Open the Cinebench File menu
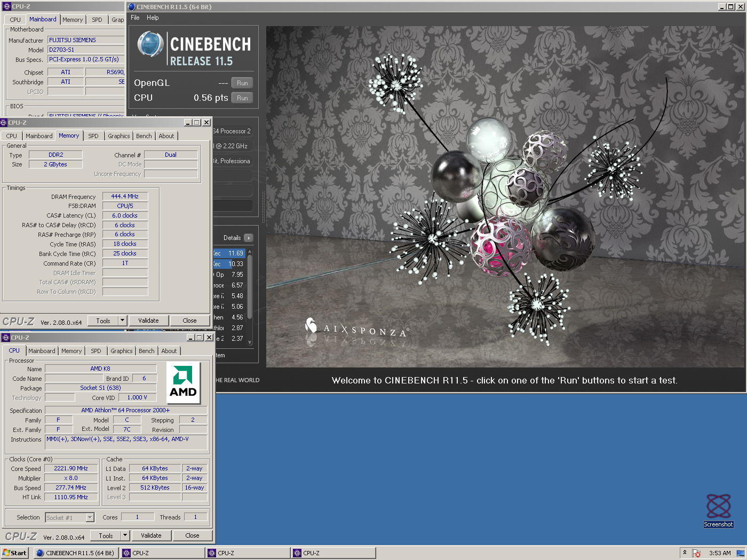The width and height of the screenshot is (747, 560). [135, 18]
